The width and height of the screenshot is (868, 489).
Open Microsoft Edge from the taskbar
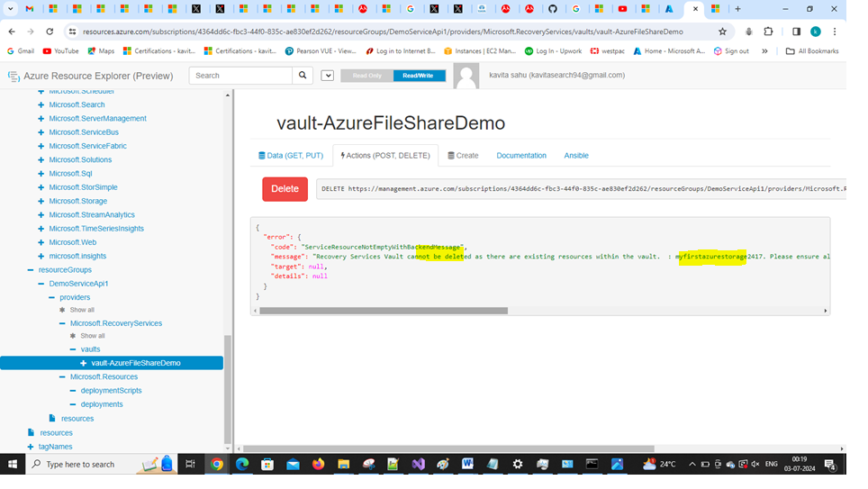(x=242, y=464)
